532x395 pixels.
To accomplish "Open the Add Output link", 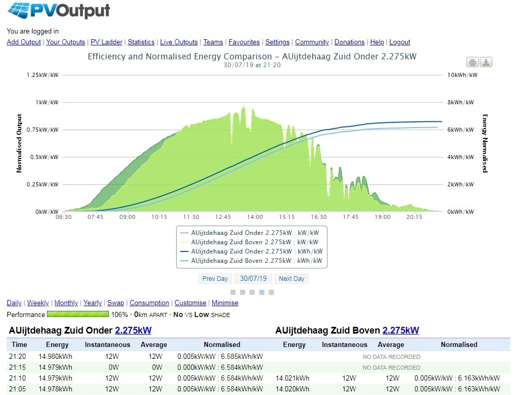I will point(24,42).
